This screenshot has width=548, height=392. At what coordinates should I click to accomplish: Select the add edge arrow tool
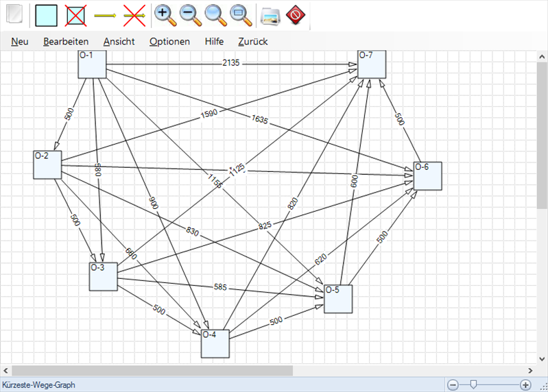click(104, 14)
